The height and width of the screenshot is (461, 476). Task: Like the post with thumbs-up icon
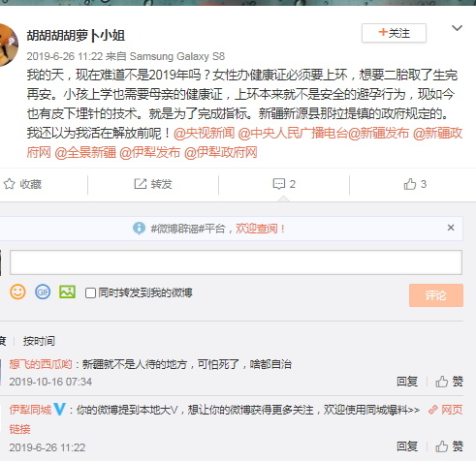pyautogui.click(x=409, y=184)
